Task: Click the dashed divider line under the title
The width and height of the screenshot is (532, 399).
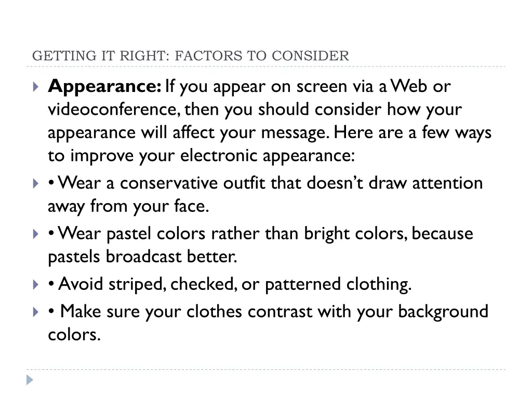Action: click(x=266, y=66)
